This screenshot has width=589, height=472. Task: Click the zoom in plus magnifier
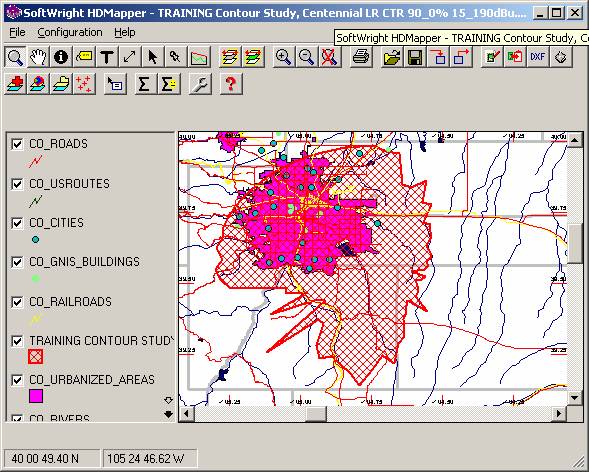tap(283, 57)
